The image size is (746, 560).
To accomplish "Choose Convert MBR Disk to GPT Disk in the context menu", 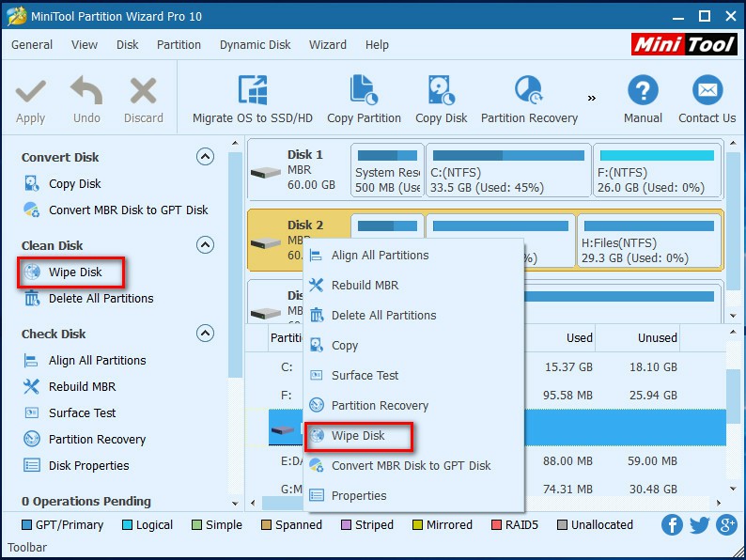I will tap(413, 466).
